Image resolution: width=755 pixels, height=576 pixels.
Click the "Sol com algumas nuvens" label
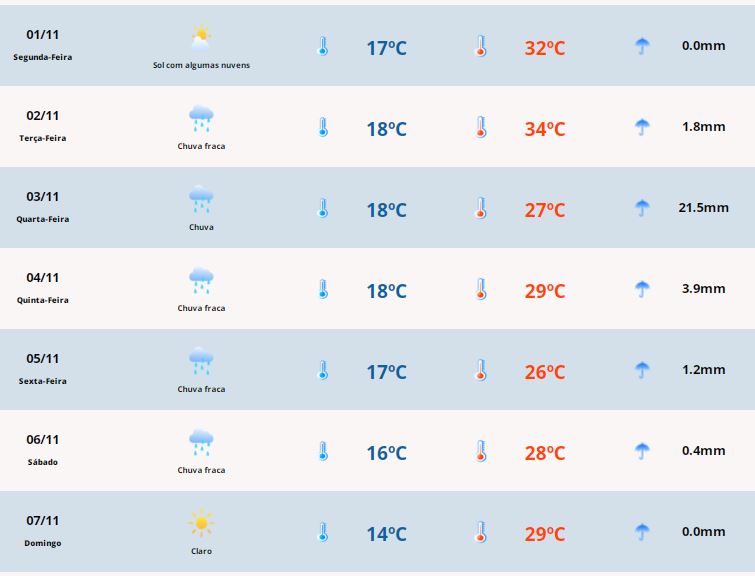coord(201,65)
